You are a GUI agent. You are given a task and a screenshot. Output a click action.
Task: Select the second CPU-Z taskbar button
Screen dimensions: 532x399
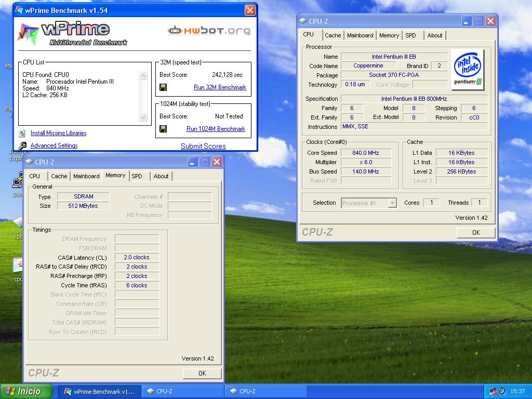click(265, 392)
